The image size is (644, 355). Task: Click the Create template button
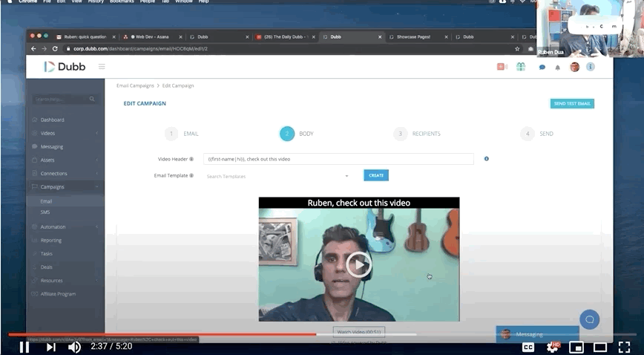coord(376,175)
